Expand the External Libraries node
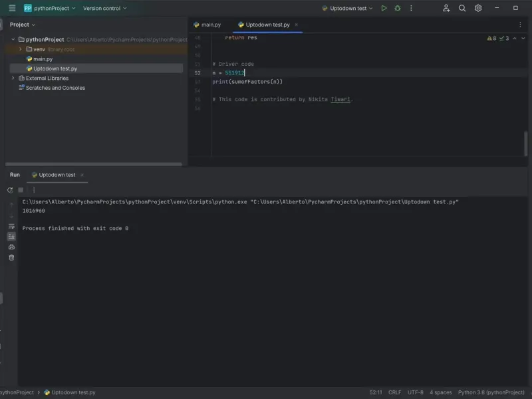This screenshot has width=532, height=399. click(13, 78)
